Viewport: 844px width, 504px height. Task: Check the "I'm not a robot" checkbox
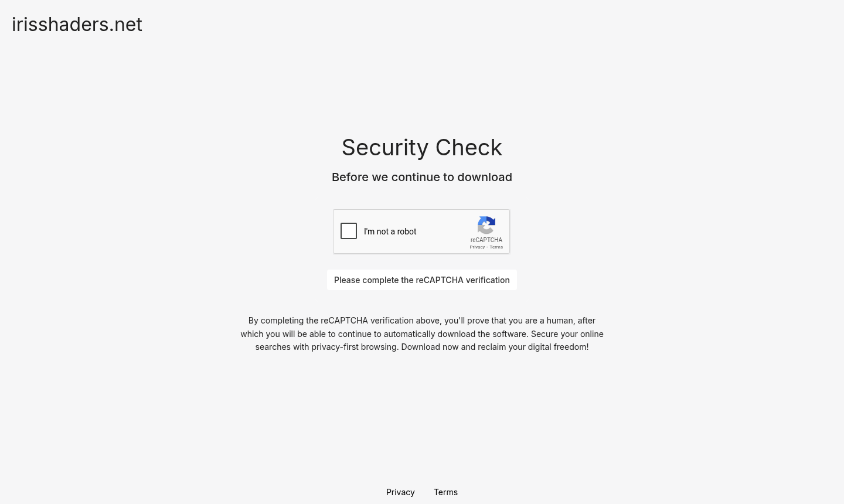(x=349, y=231)
